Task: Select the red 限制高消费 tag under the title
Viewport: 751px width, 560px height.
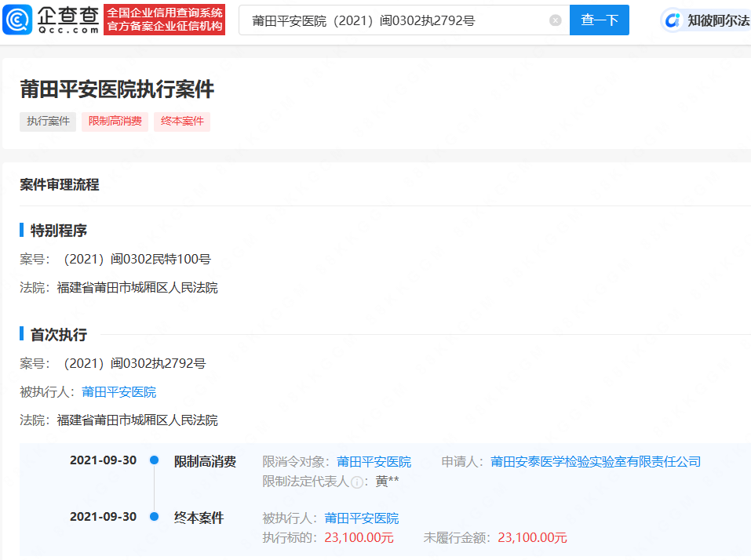Action: tap(115, 122)
